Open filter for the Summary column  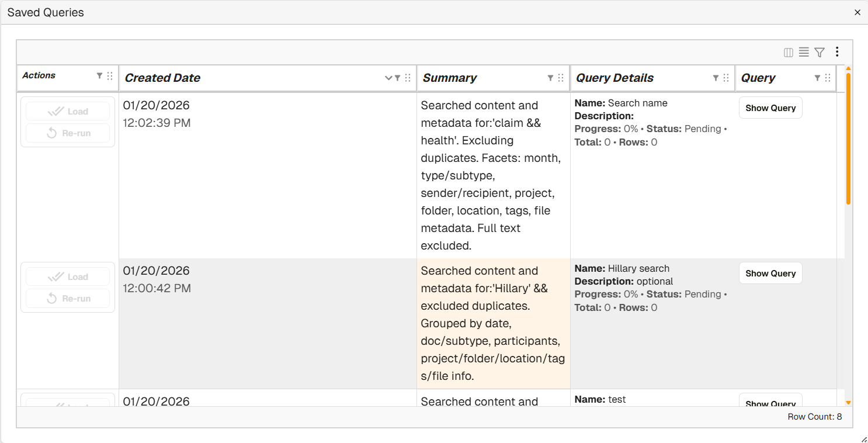coord(550,78)
